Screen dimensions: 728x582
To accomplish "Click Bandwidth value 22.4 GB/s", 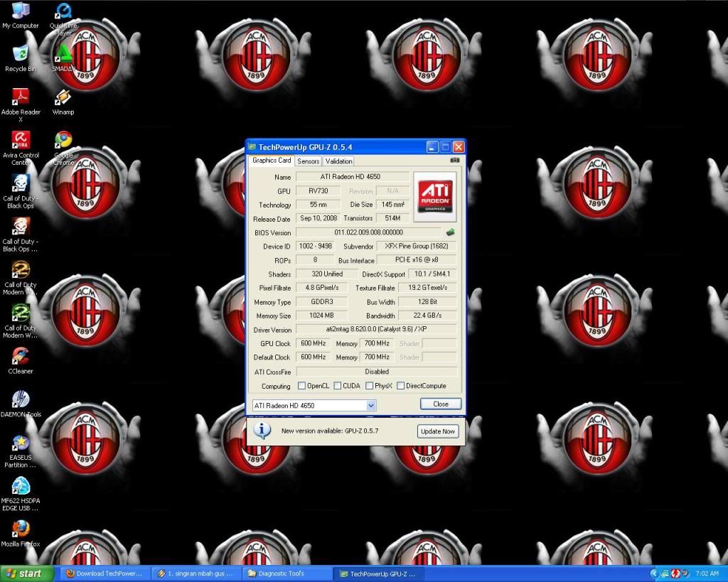I will click(x=427, y=315).
